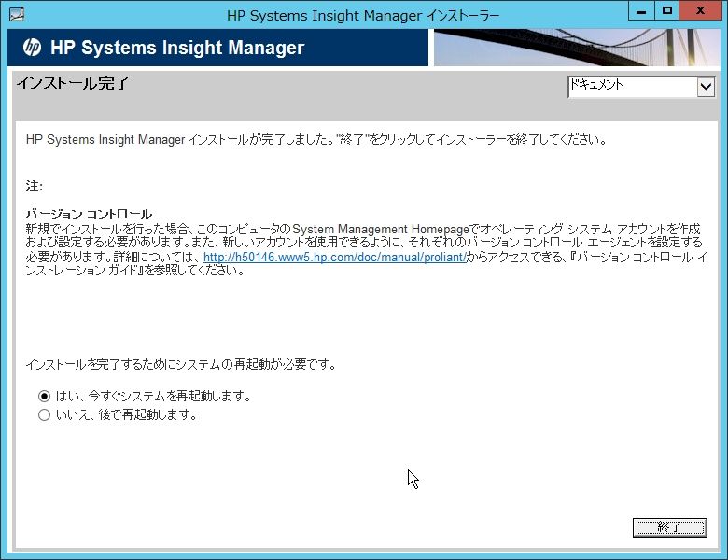Click the bridge banner image
Image resolution: width=728 pixels, height=560 pixels.
pyautogui.click(x=577, y=48)
